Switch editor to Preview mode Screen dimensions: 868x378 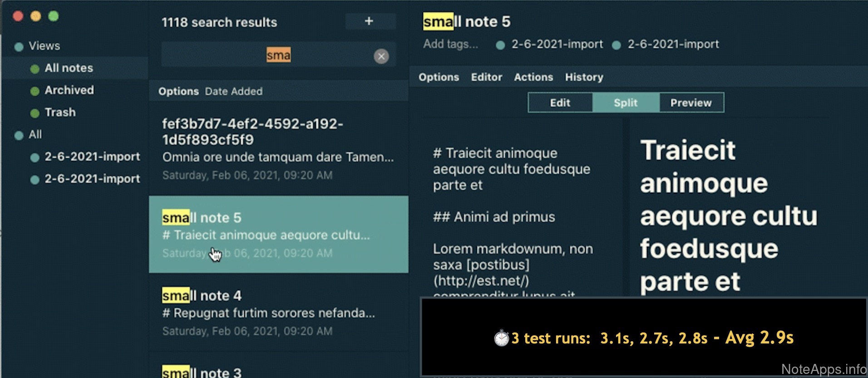coord(690,103)
